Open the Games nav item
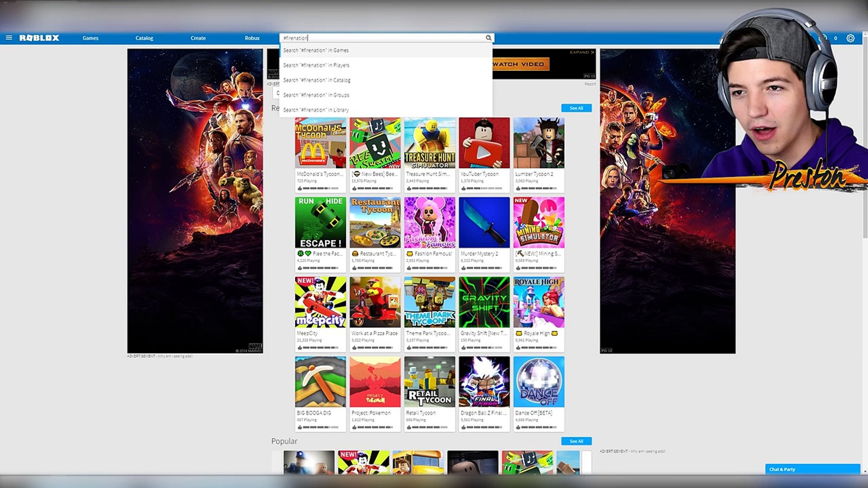The image size is (868, 488). 90,38
